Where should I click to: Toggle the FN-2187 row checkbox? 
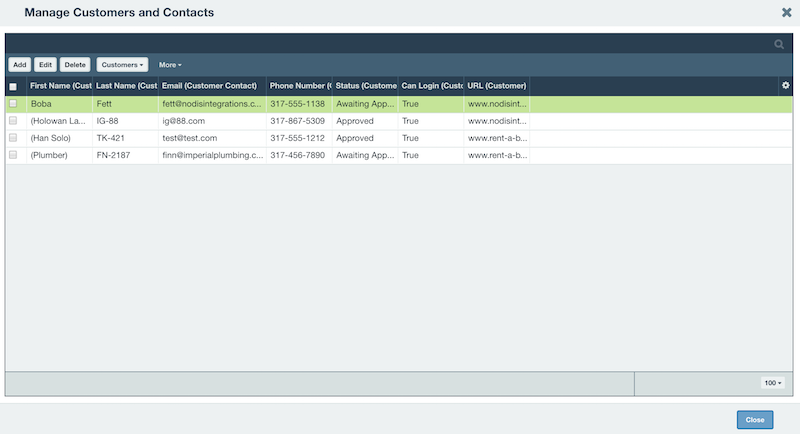pos(13,155)
